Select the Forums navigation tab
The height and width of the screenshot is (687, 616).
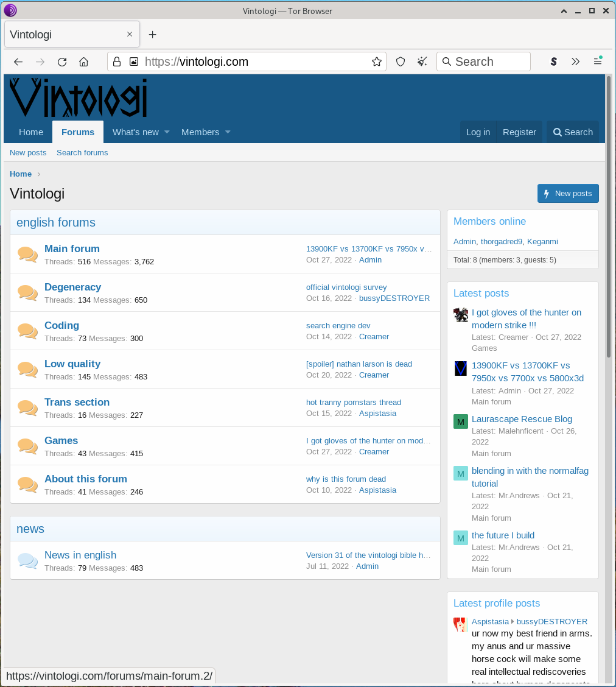78,132
